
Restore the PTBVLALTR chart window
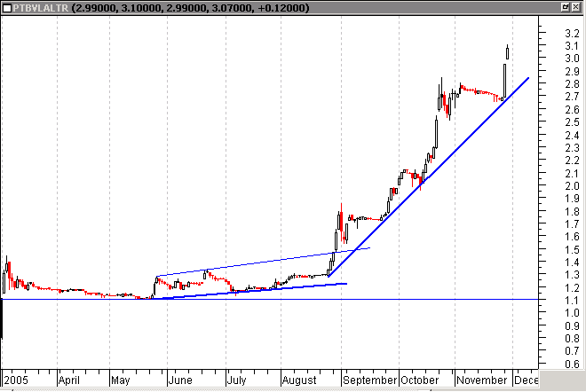click(x=566, y=7)
